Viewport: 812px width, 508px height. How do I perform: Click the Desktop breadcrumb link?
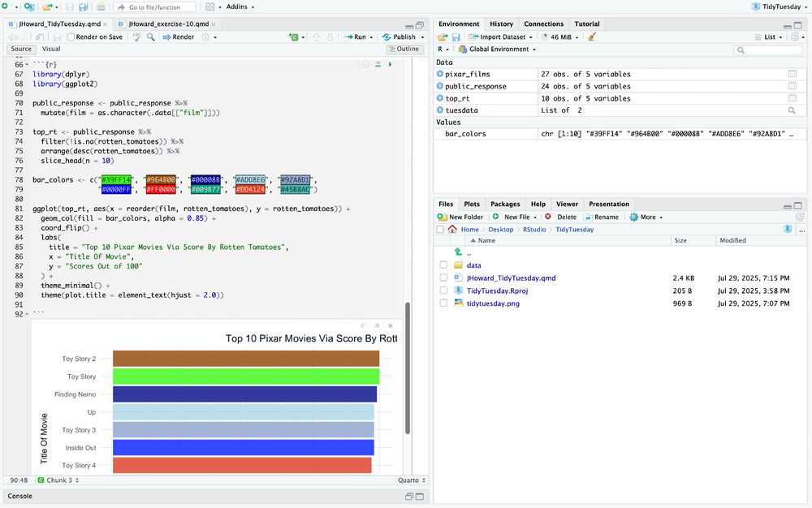click(x=501, y=229)
